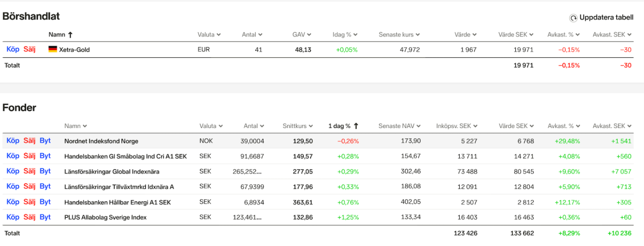Image resolution: width=644 pixels, height=246 pixels.
Task: Expand the Valuta column dropdown in Fonder
Action: [x=221, y=126]
